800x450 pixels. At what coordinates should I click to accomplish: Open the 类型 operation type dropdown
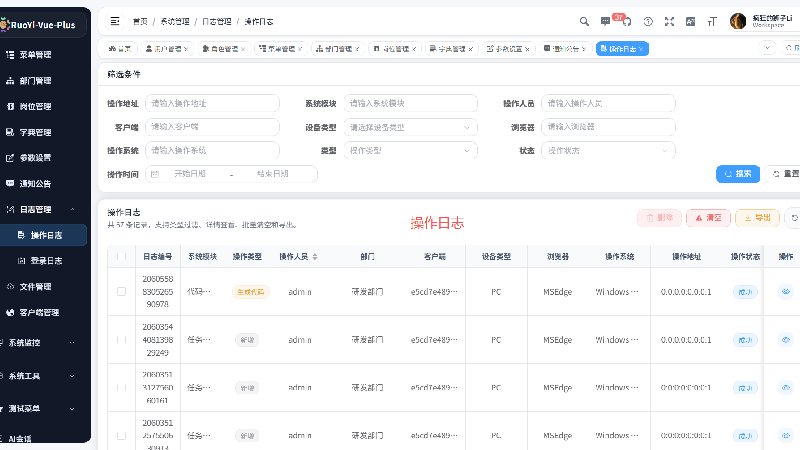410,151
